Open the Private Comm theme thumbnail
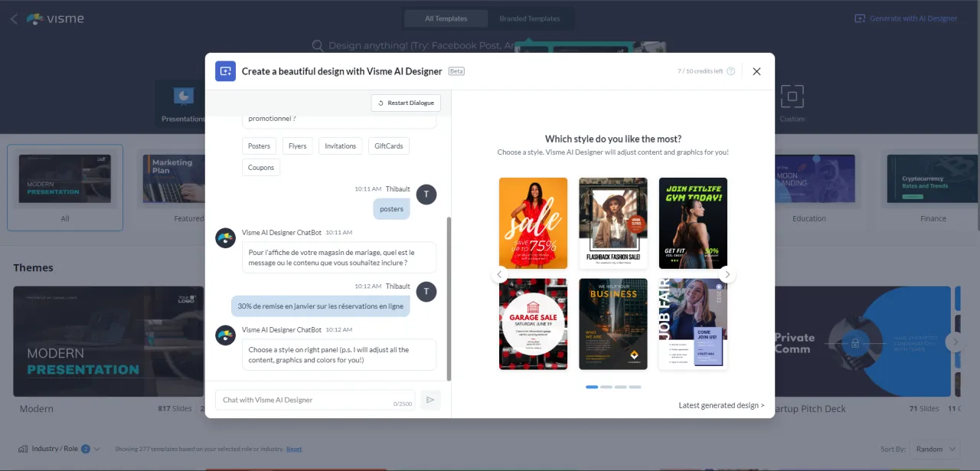 pyautogui.click(x=863, y=342)
